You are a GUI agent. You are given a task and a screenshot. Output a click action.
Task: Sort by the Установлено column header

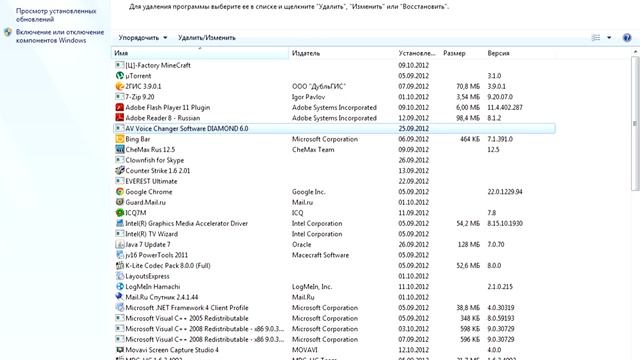(418, 53)
